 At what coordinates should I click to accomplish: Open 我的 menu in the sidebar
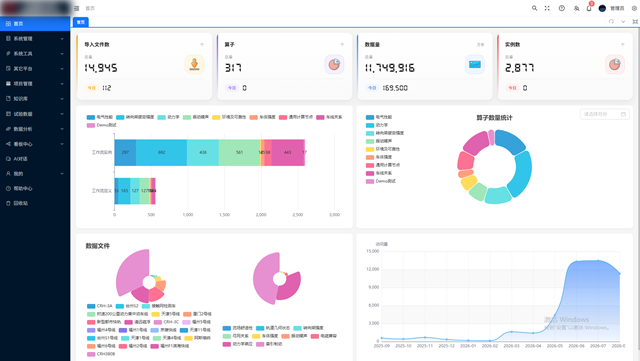tap(35, 174)
